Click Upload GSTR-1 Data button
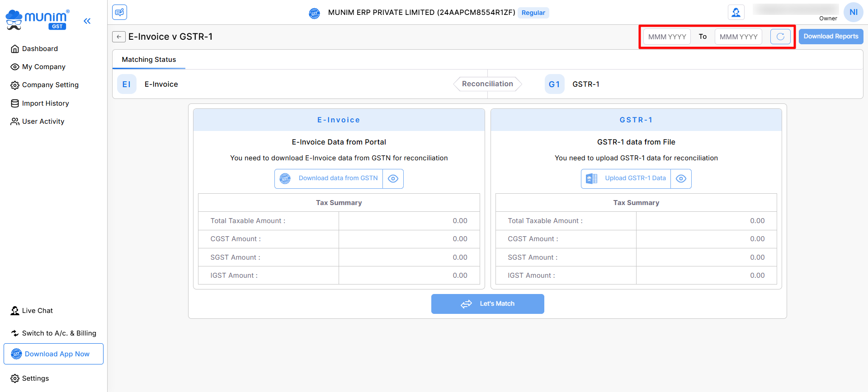This screenshot has height=392, width=868. (x=626, y=178)
